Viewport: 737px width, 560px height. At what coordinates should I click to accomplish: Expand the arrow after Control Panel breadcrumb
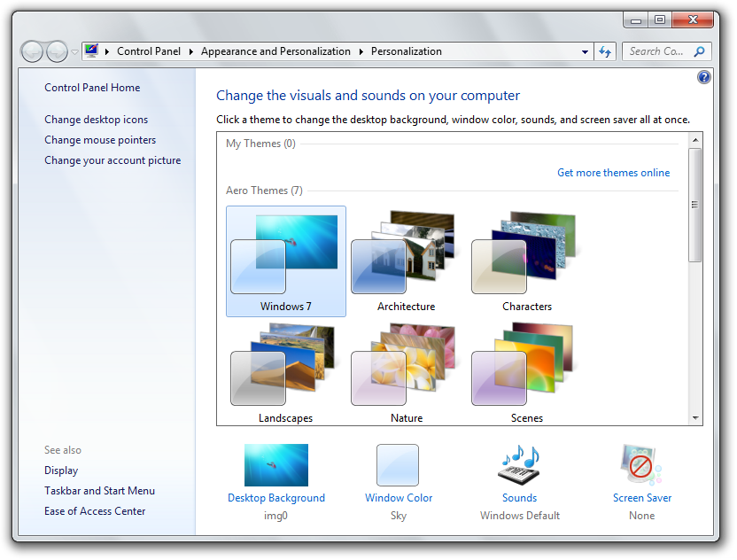(190, 51)
